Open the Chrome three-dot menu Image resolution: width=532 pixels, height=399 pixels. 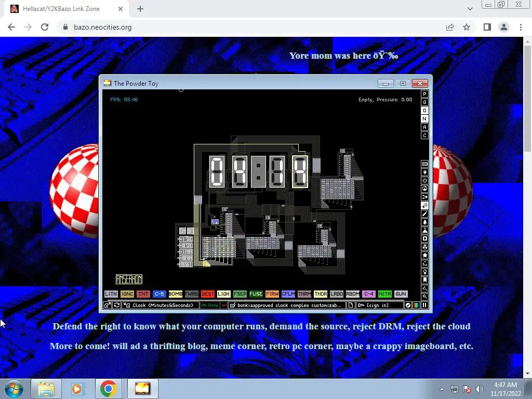click(x=521, y=27)
